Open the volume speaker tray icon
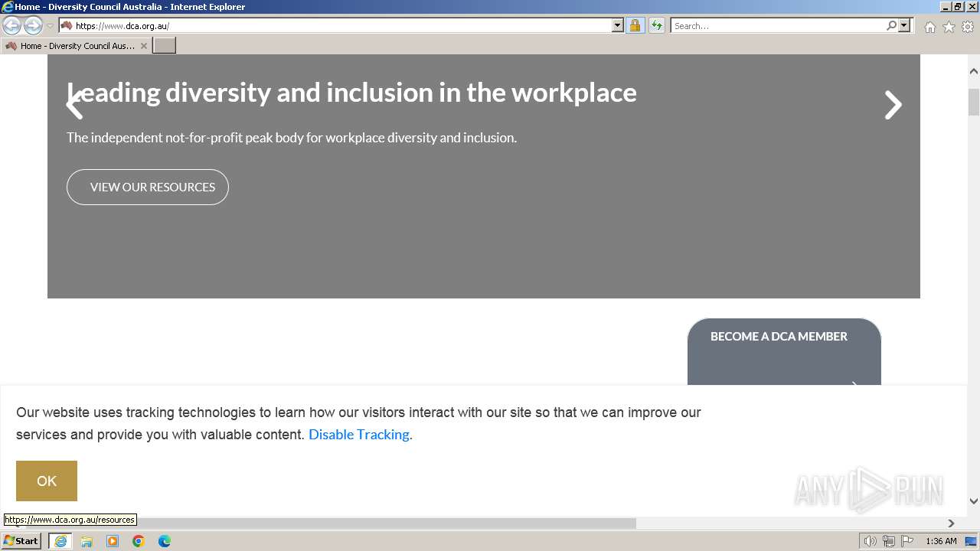Screen dimensions: 980x551 [x=871, y=541]
